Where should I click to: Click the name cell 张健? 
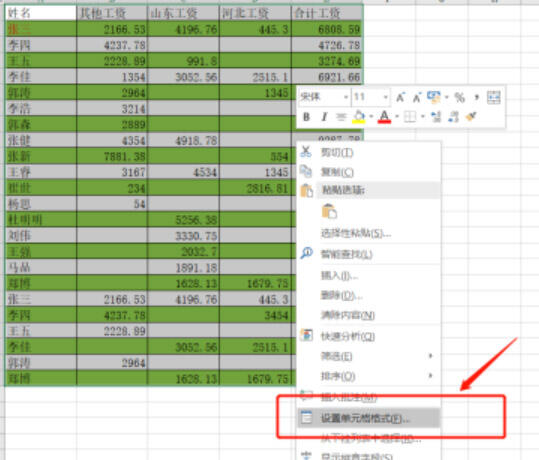[41, 140]
